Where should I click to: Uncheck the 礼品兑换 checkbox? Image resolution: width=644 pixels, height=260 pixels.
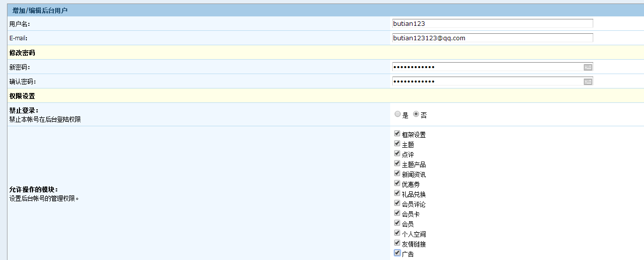397,193
